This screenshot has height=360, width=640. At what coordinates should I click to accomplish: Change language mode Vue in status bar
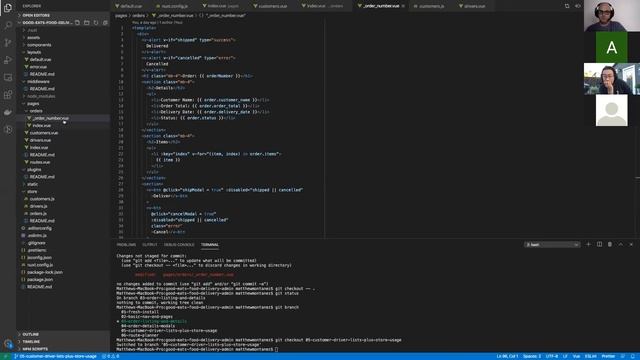(x=576, y=356)
